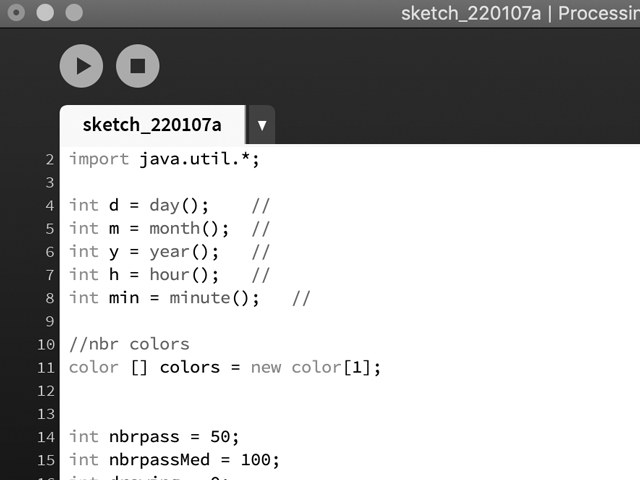Click on 'int d = day();' code line
This screenshot has width=640, height=480.
pyautogui.click(x=139, y=205)
